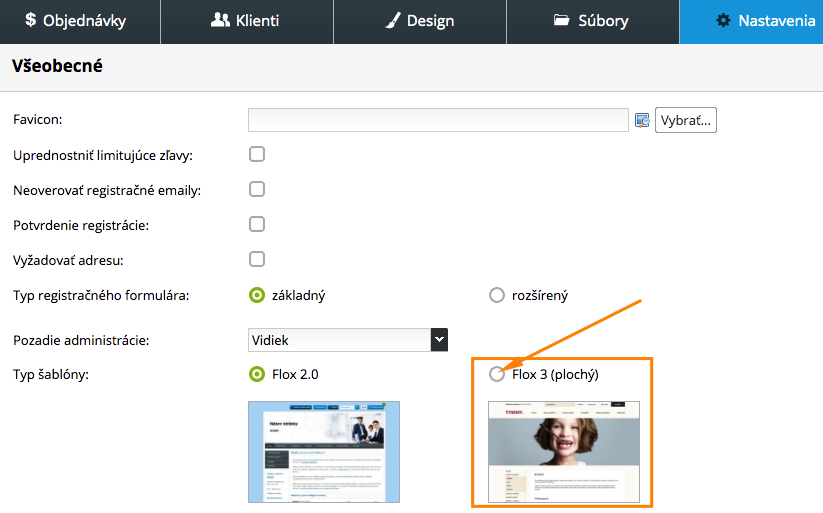Toggle the Potvrdenie registrácie checkbox
Screen dimensions: 823x513
point(257,225)
